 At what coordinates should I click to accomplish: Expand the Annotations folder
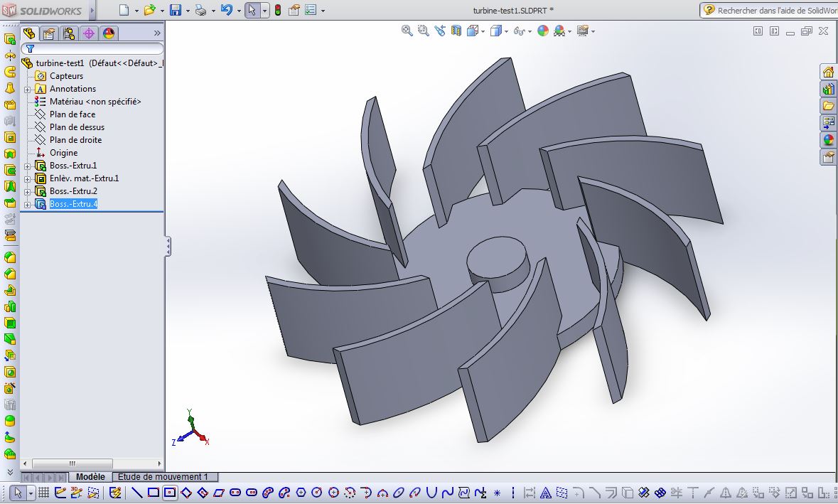26,88
